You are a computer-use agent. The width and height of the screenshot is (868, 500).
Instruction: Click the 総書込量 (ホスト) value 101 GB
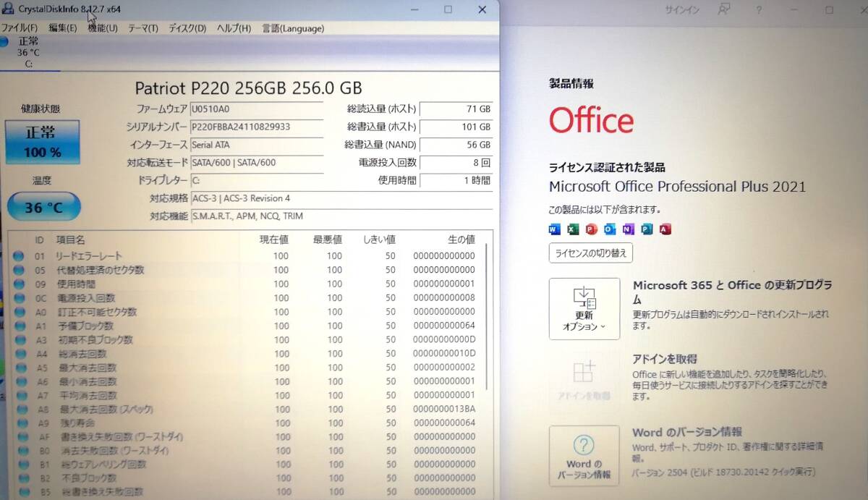point(456,127)
